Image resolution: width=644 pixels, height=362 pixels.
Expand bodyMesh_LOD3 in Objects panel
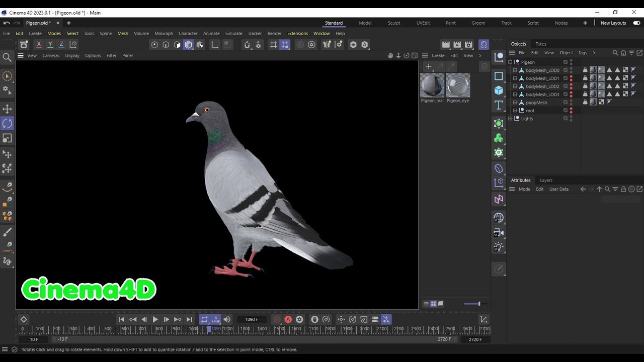click(x=515, y=95)
